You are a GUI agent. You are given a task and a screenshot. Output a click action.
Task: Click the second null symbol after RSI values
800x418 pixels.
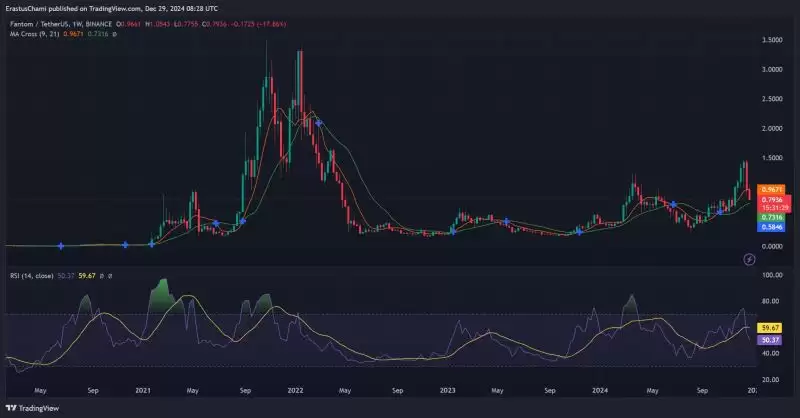(109, 275)
